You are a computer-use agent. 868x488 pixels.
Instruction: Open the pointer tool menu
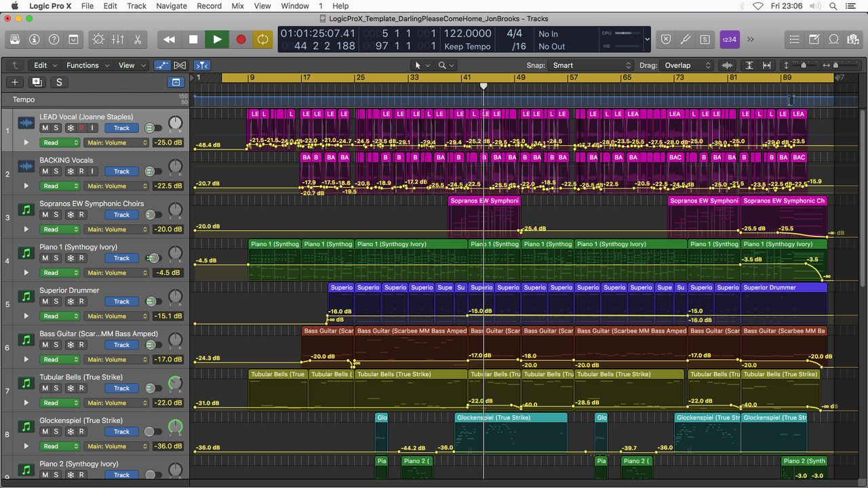coord(422,65)
